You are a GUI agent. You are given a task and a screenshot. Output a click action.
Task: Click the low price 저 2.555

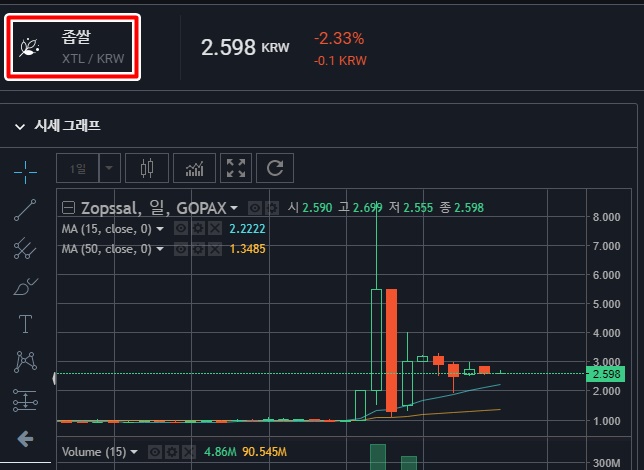coord(411,207)
